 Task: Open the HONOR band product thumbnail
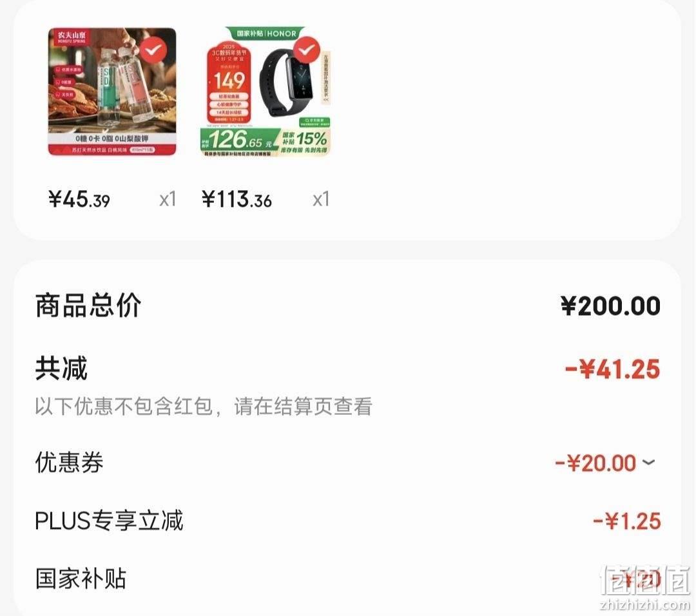[x=266, y=91]
